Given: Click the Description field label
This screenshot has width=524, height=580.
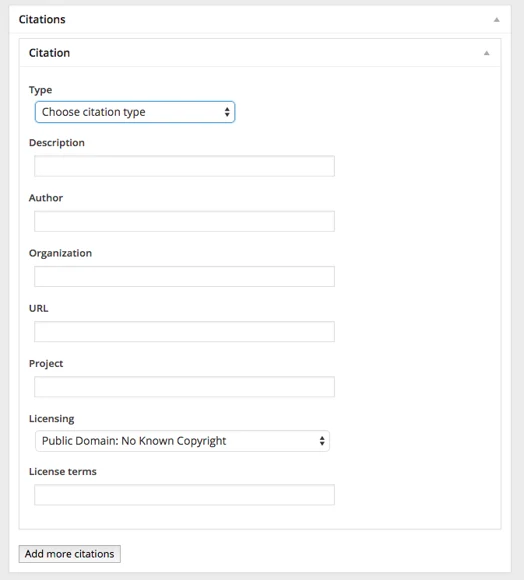Looking at the screenshot, I should [57, 143].
